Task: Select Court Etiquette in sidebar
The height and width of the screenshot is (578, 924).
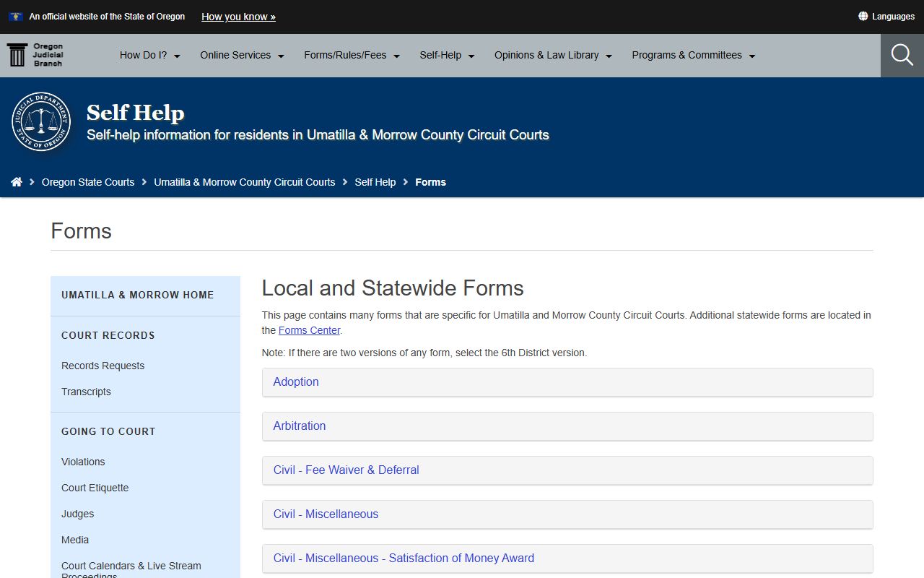Action: point(95,488)
